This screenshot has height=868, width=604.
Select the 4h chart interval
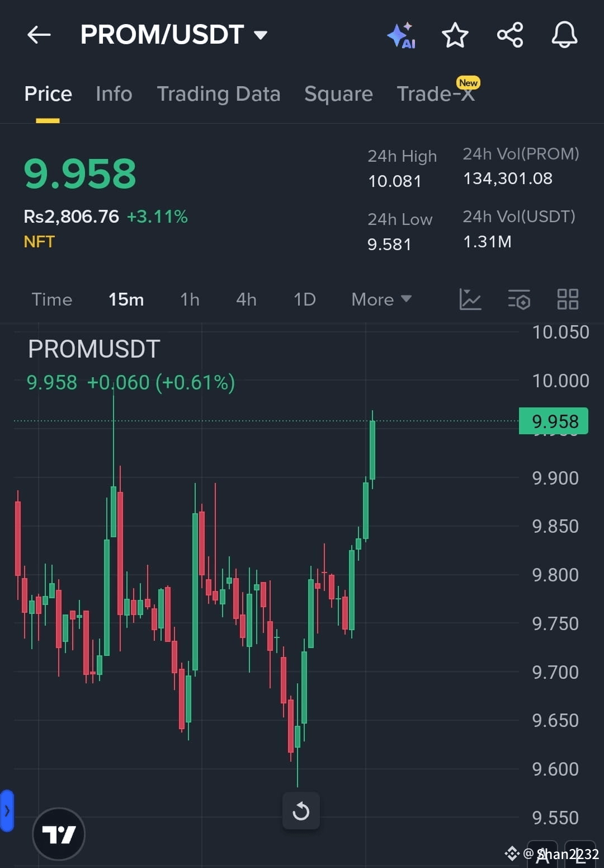tap(246, 299)
